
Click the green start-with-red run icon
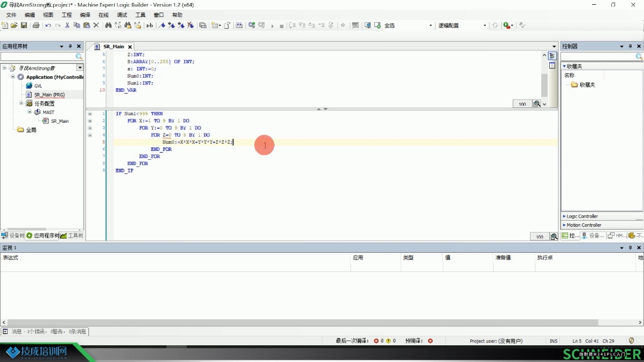(508, 26)
